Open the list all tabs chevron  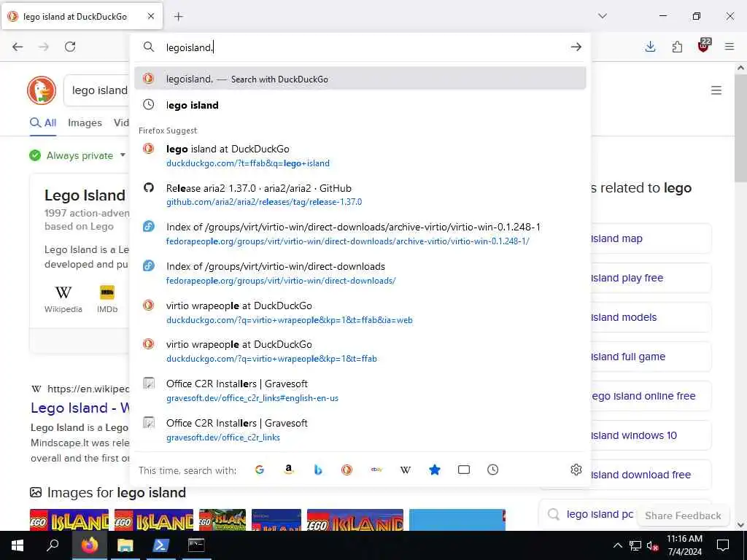pyautogui.click(x=603, y=16)
